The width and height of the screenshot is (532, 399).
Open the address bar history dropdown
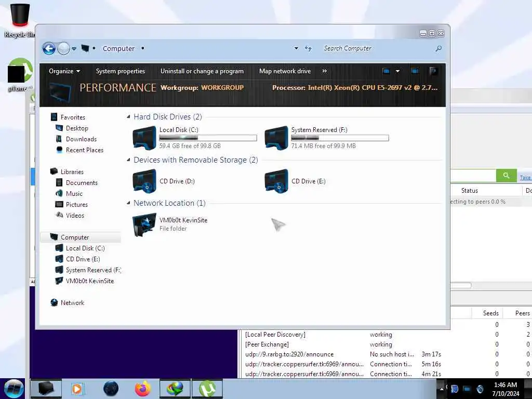click(296, 48)
